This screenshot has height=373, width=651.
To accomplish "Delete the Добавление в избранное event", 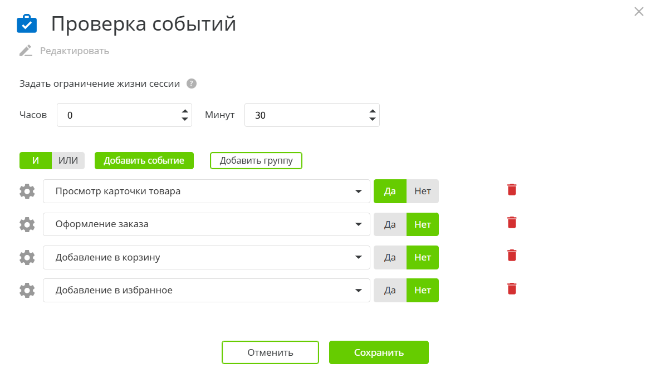I will pyautogui.click(x=512, y=288).
